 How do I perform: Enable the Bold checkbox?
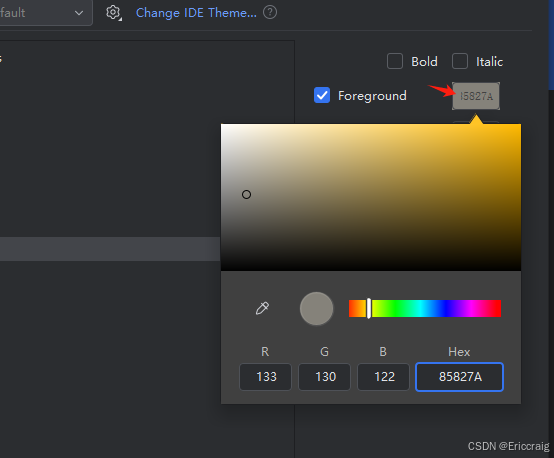pos(395,61)
